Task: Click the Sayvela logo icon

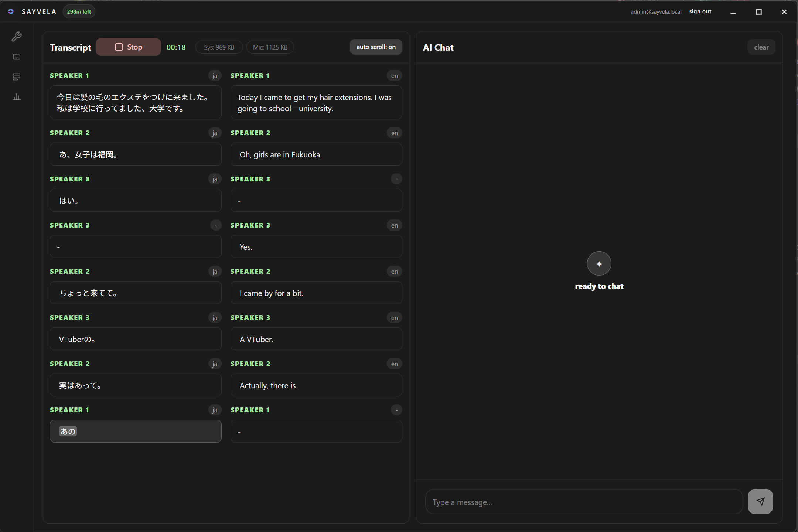Action: [11, 11]
